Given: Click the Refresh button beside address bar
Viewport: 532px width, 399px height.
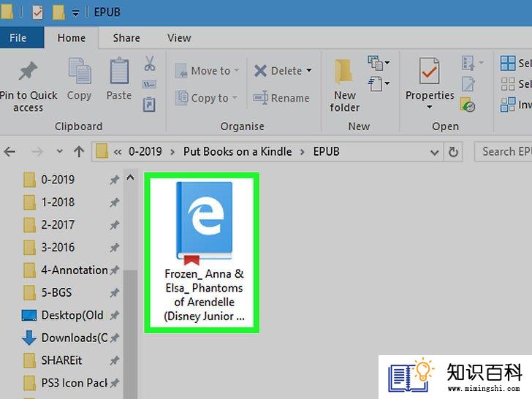Looking at the screenshot, I should click(453, 152).
